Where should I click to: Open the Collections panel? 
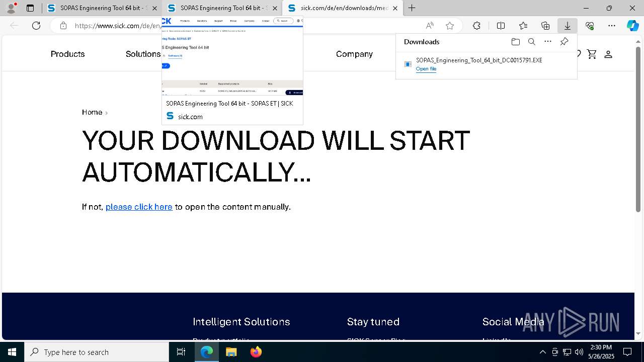click(x=545, y=26)
